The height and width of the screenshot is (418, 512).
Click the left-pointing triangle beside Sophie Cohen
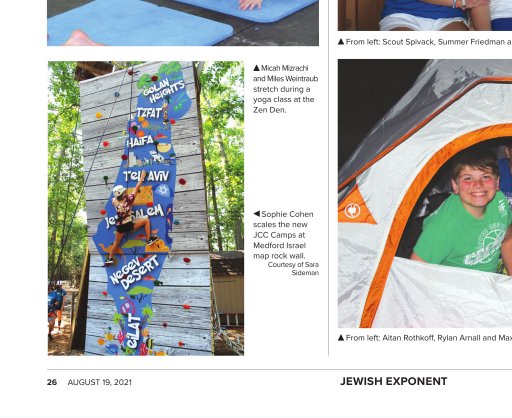pos(256,214)
